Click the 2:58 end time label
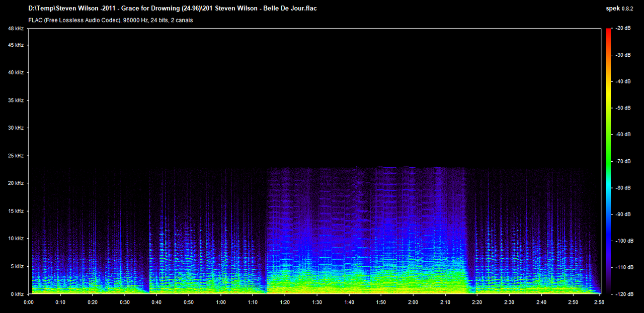The width and height of the screenshot is (644, 313). [x=599, y=302]
